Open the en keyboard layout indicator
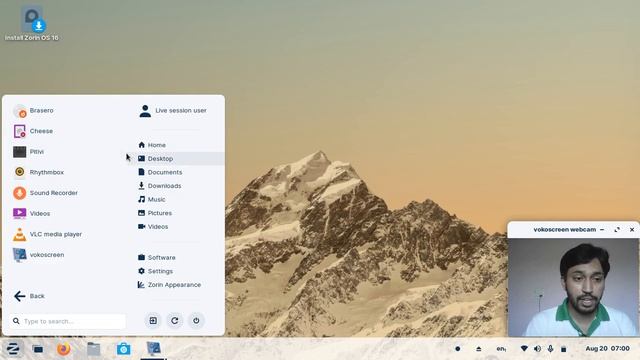 coord(501,349)
